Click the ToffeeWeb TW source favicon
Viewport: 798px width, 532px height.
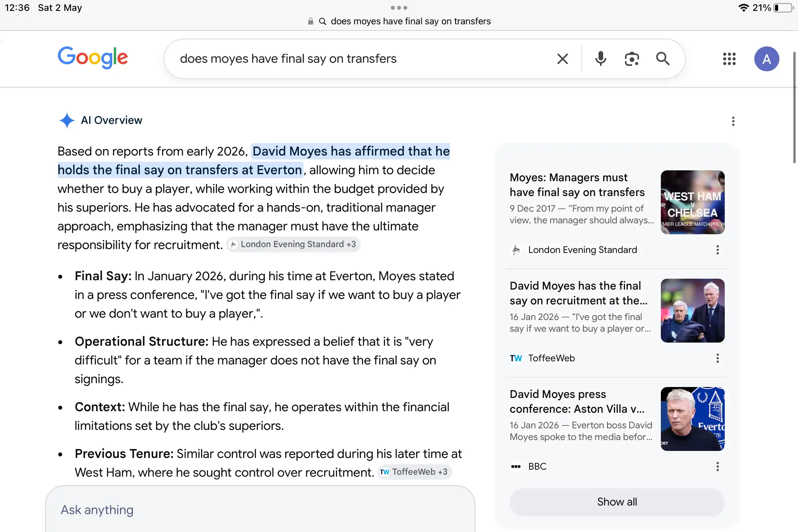coord(516,358)
